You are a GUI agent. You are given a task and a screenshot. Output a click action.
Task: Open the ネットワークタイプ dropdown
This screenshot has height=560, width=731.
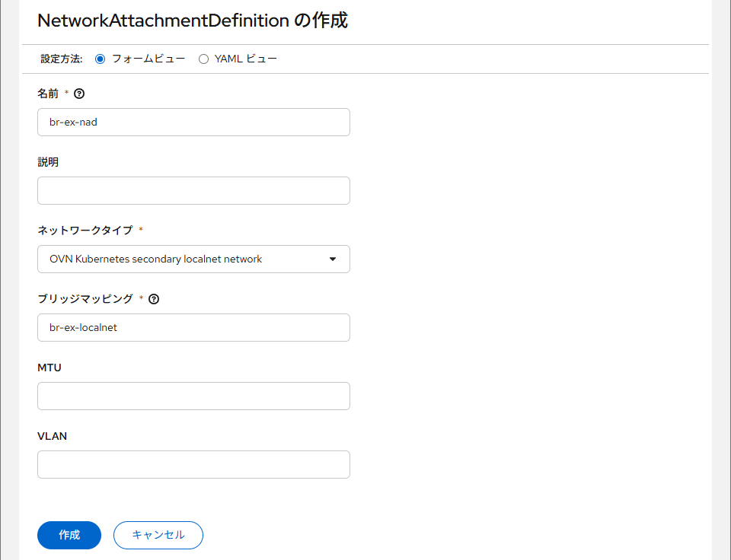[193, 259]
